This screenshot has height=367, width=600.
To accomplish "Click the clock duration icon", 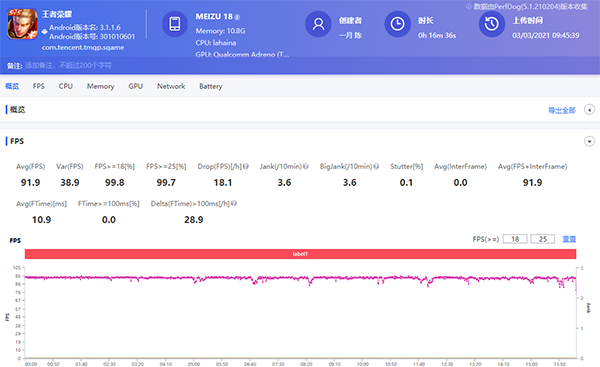I will coord(397,24).
